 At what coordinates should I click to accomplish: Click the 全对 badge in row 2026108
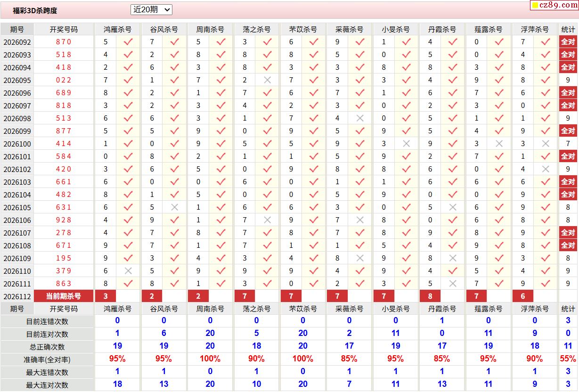[x=568, y=245]
